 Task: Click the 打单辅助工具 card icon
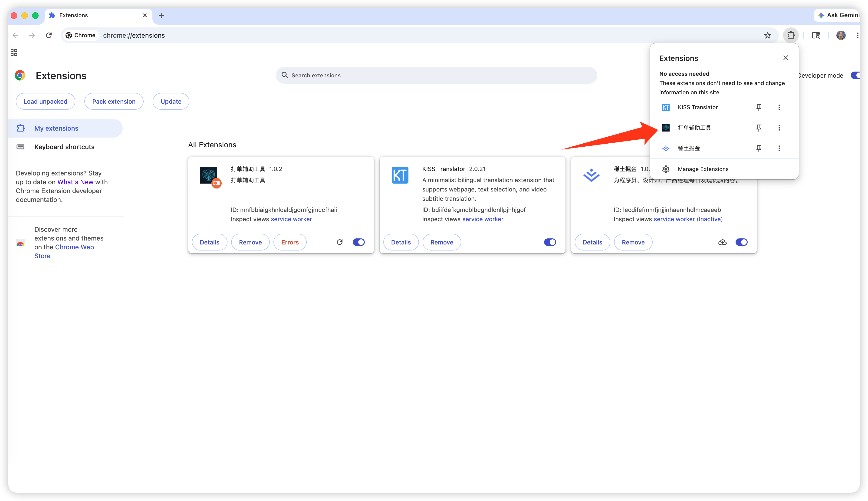[x=209, y=175]
